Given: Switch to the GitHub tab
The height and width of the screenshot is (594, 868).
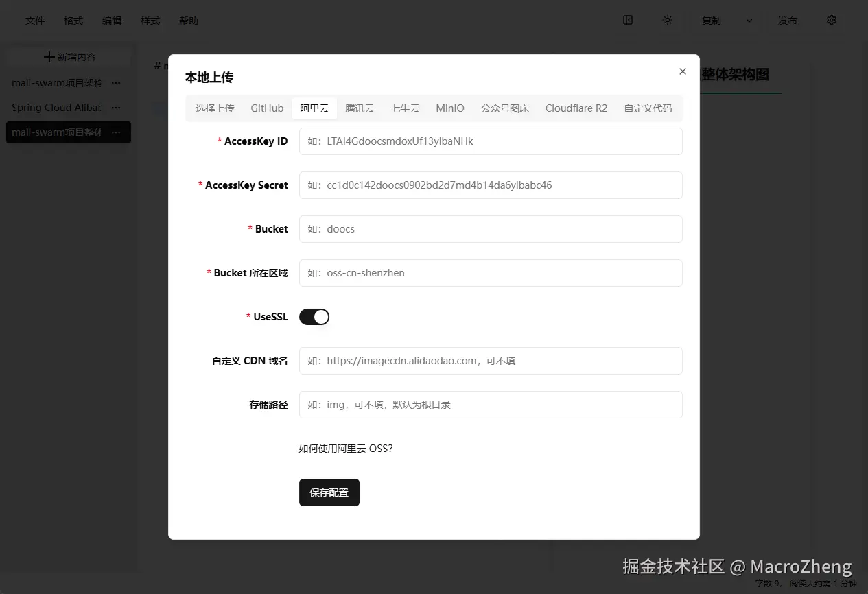Looking at the screenshot, I should click(x=267, y=108).
